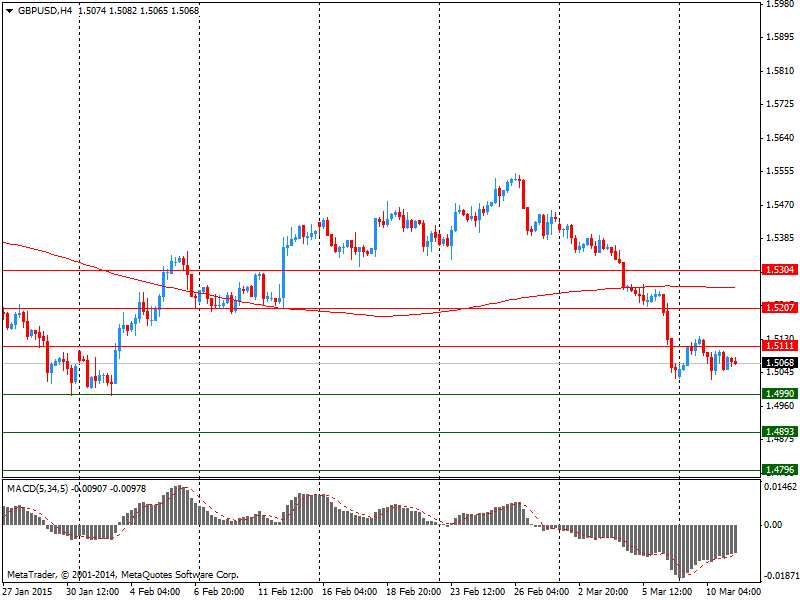Click the 16 Feb 04:00 time label

(349, 591)
